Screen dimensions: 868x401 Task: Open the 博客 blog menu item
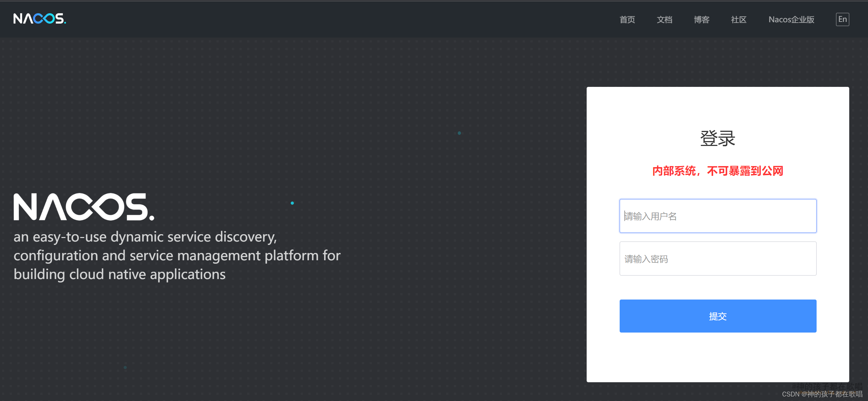[701, 20]
